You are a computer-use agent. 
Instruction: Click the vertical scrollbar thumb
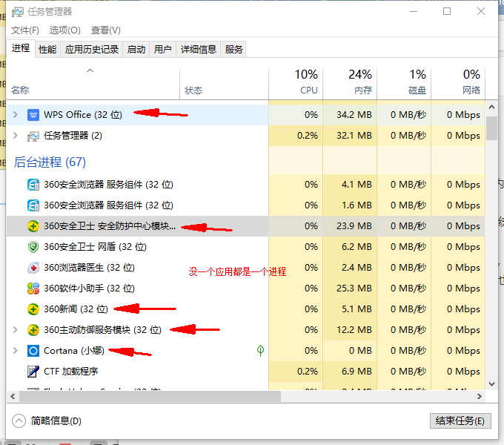coord(491,128)
